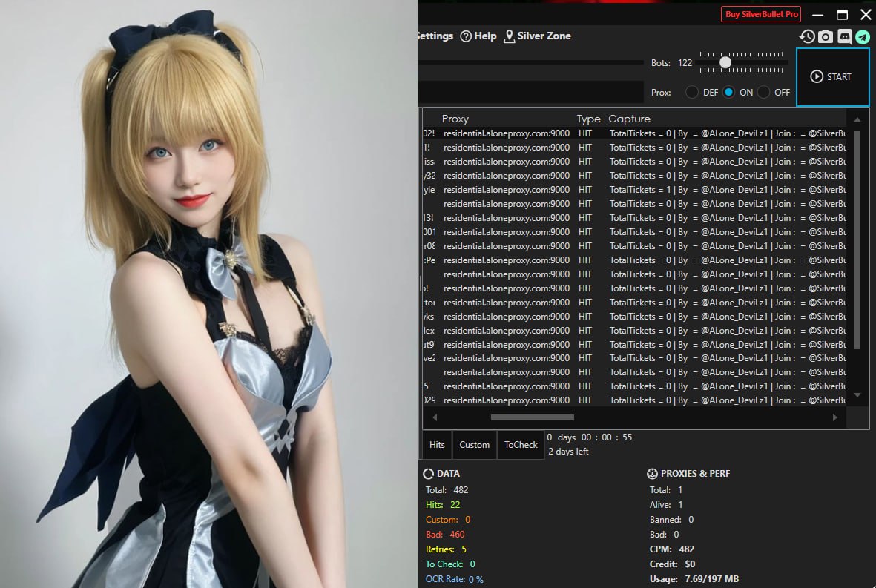876x588 pixels.
Task: Click the Capture column header
Action: [x=629, y=119]
